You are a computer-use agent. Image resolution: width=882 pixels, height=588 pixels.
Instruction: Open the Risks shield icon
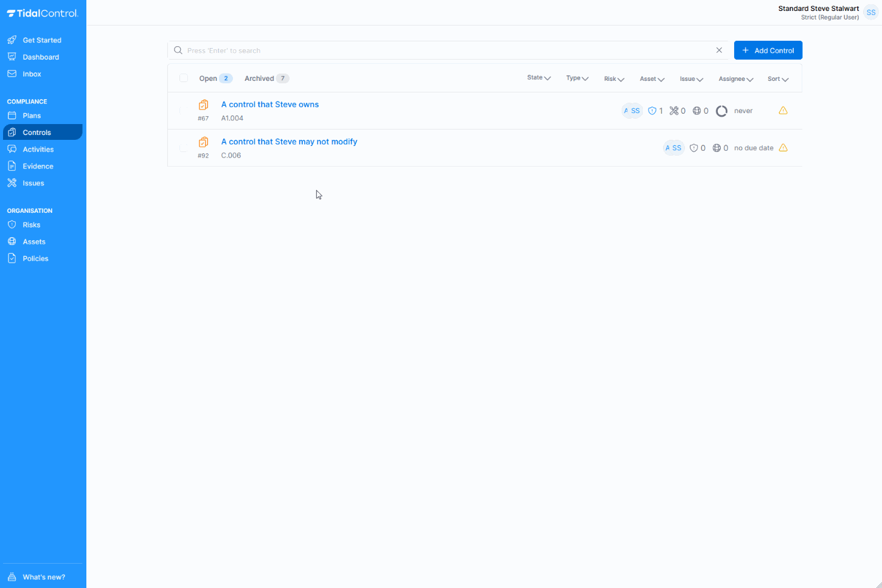12,224
